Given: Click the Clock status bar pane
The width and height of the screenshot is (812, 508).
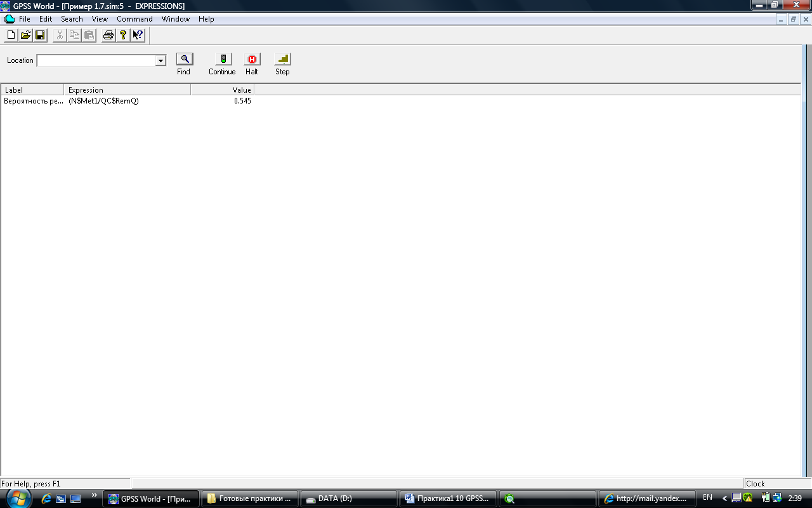Looking at the screenshot, I should [x=777, y=484].
